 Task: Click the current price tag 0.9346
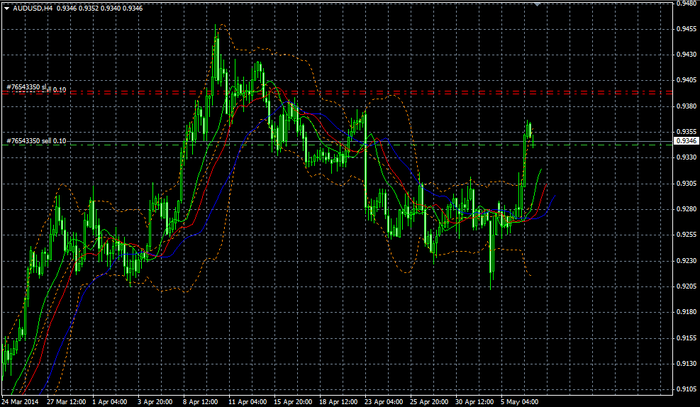coord(686,141)
